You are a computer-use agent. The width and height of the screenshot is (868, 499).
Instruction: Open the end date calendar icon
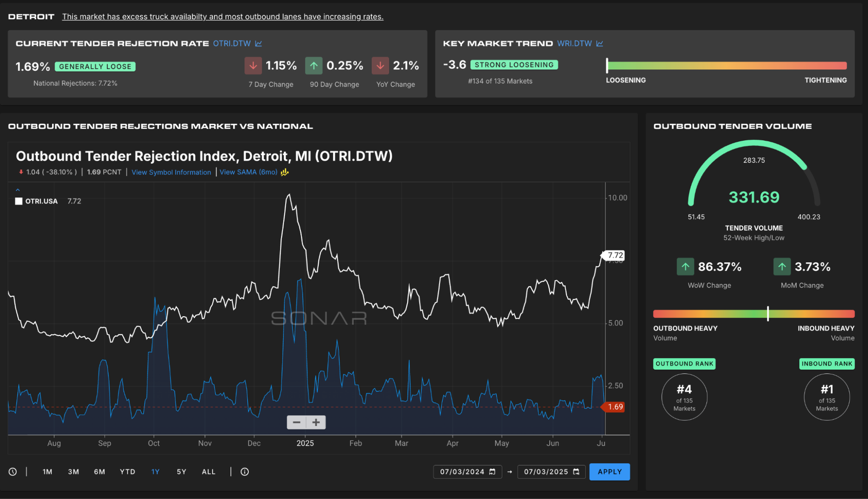(576, 472)
